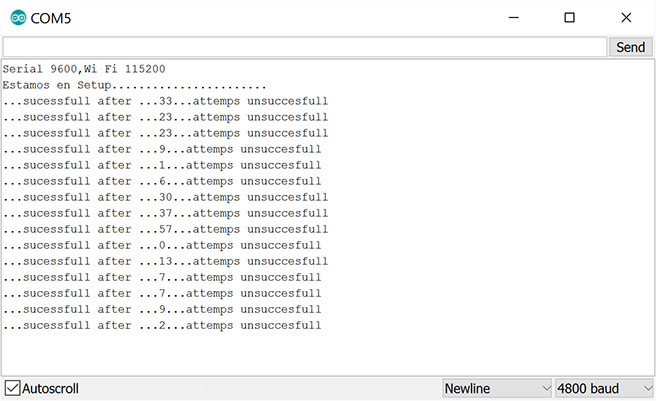
Task: Click the last output line showing 2 attempts
Action: (x=162, y=326)
